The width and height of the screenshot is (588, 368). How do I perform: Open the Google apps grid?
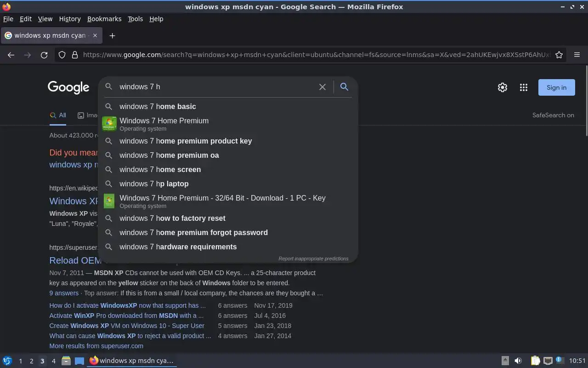point(524,87)
